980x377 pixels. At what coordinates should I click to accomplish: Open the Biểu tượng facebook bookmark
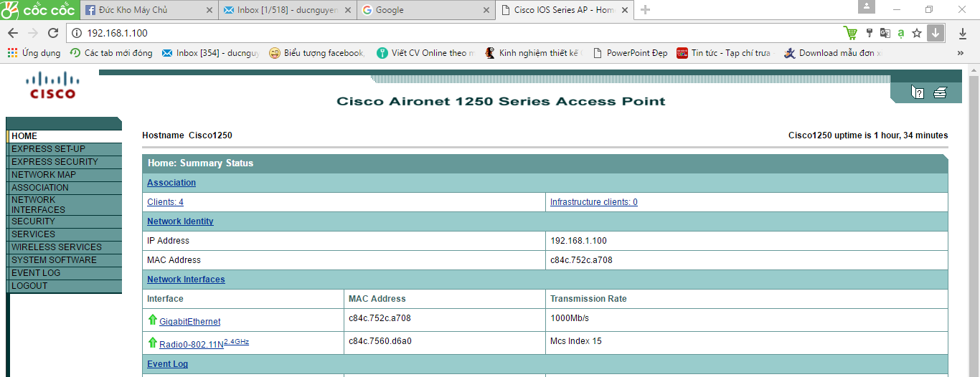coord(318,53)
